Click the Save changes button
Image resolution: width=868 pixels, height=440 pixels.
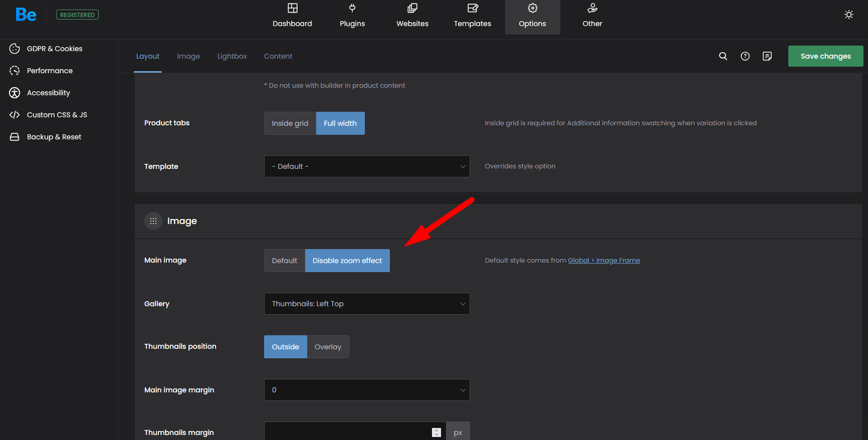pos(826,56)
